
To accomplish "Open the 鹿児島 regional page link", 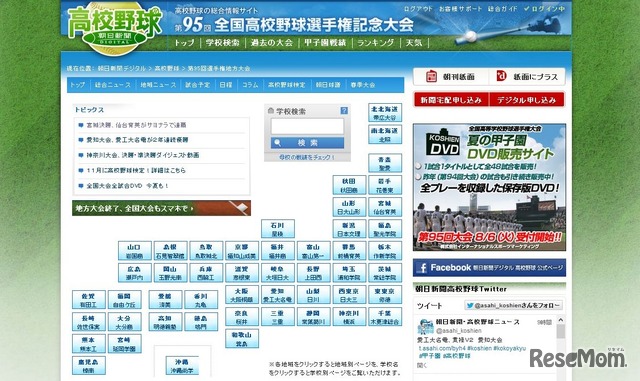I will click(x=89, y=362).
